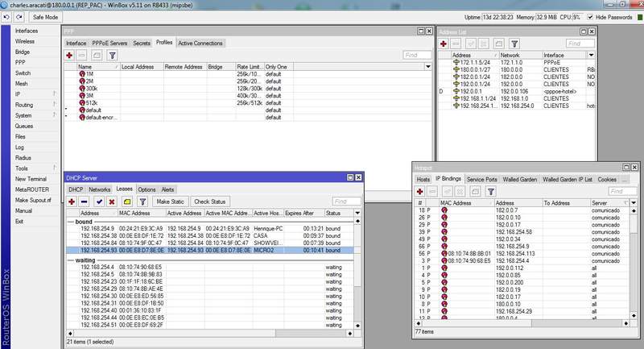Image resolution: width=644 pixels, height=349 pixels.
Task: Switch to PPPoE Servers tab
Action: tap(109, 44)
